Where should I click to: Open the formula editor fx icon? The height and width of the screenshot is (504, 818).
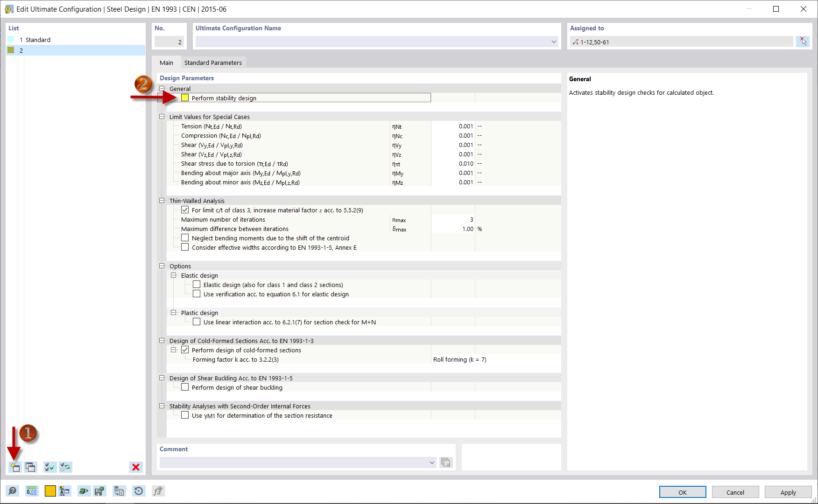158,491
